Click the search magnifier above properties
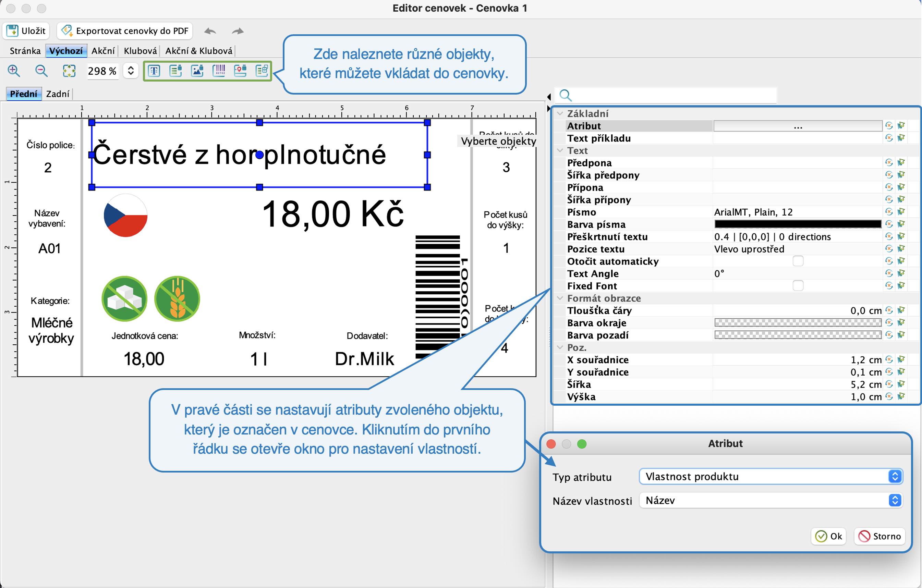Image resolution: width=922 pixels, height=588 pixels. [566, 95]
